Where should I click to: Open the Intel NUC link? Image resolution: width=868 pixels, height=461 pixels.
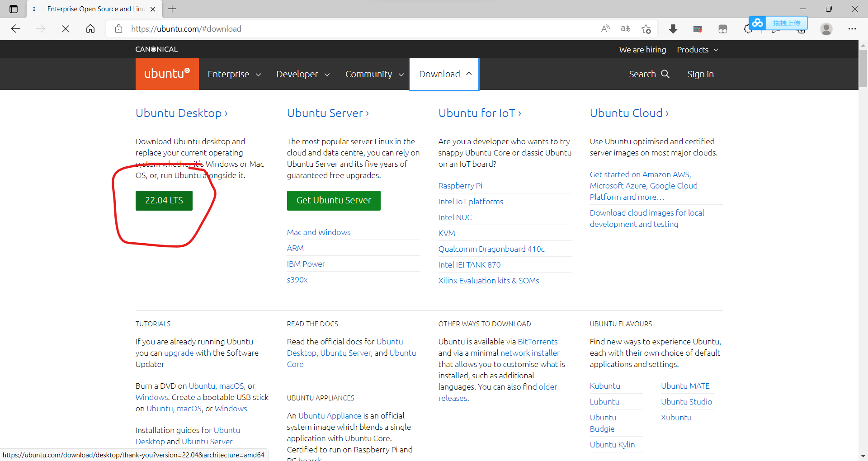[x=455, y=217]
